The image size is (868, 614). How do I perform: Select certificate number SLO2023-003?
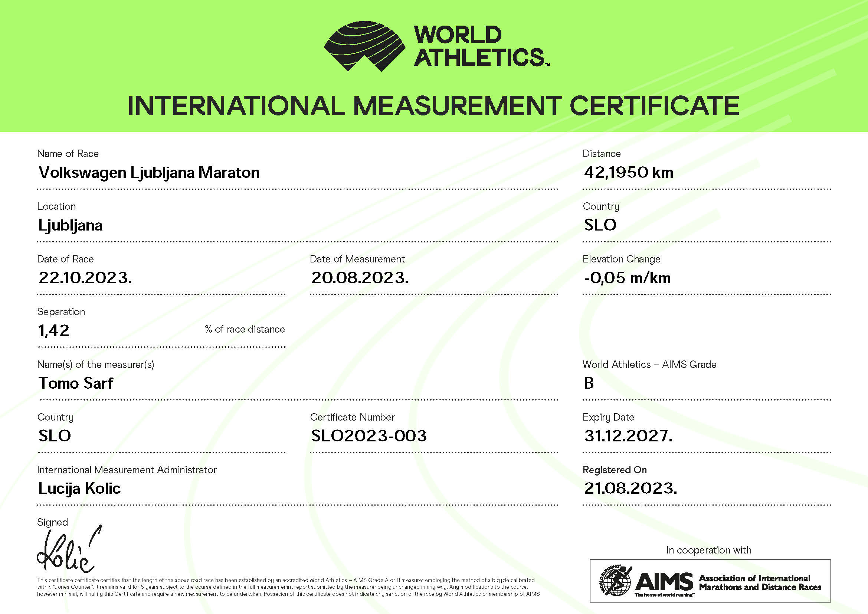click(x=369, y=436)
